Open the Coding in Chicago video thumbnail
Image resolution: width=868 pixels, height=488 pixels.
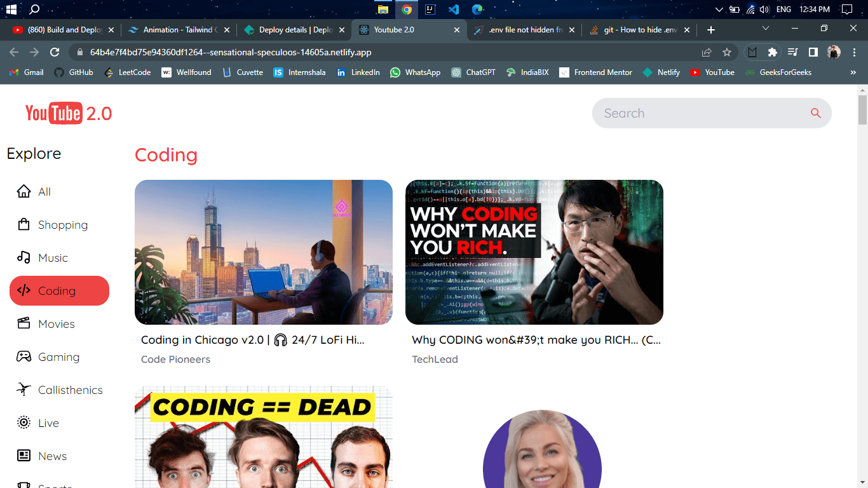(264, 252)
